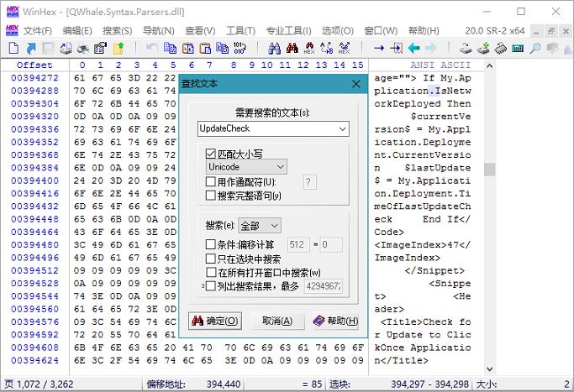Click the New file toolbar icon
Screen dimensions: 574x392
click(x=13, y=48)
